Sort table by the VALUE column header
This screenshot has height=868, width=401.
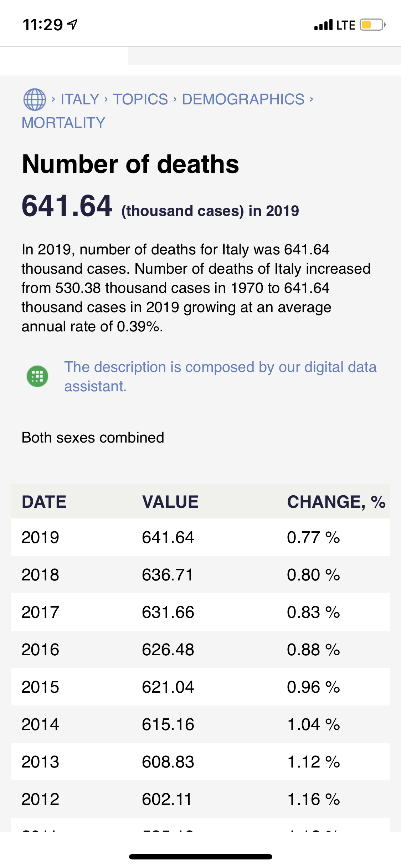click(x=170, y=502)
